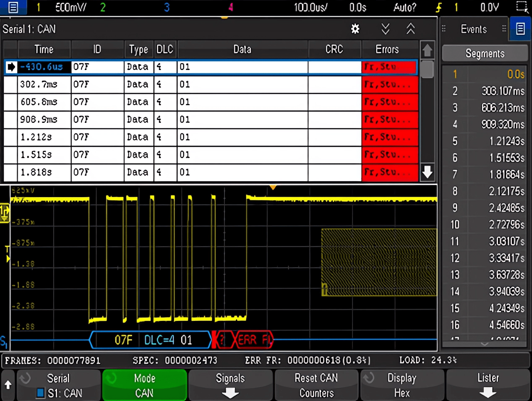
Task: Toggle channel 2 on the top bar
Action: pos(103,8)
